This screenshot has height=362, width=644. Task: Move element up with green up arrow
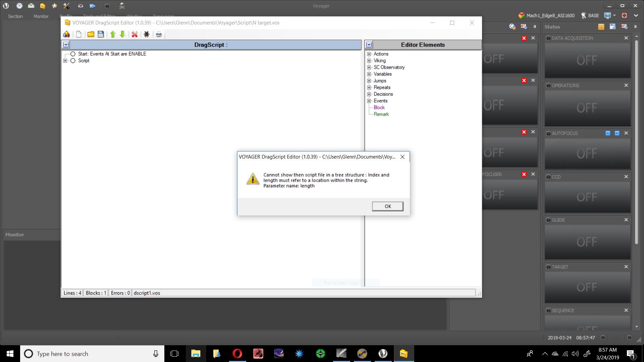coord(113,34)
